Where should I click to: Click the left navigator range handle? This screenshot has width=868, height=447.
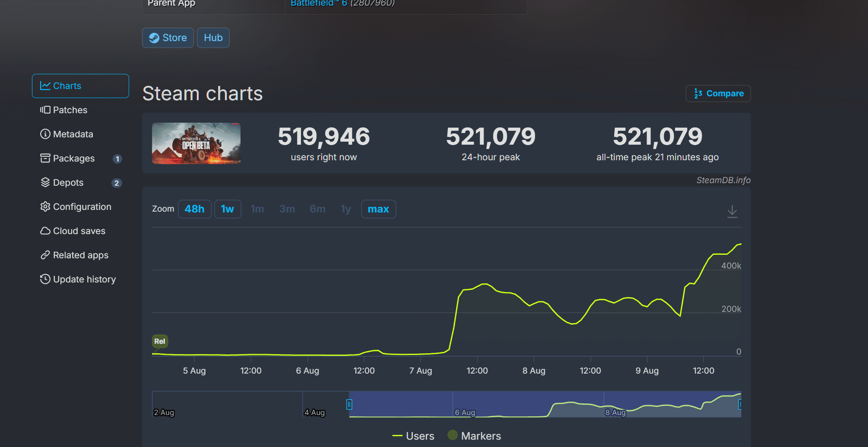click(349, 404)
